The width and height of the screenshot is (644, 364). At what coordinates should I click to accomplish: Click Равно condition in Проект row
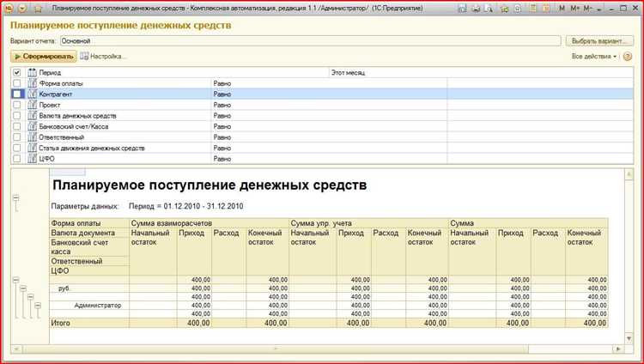pos(222,105)
